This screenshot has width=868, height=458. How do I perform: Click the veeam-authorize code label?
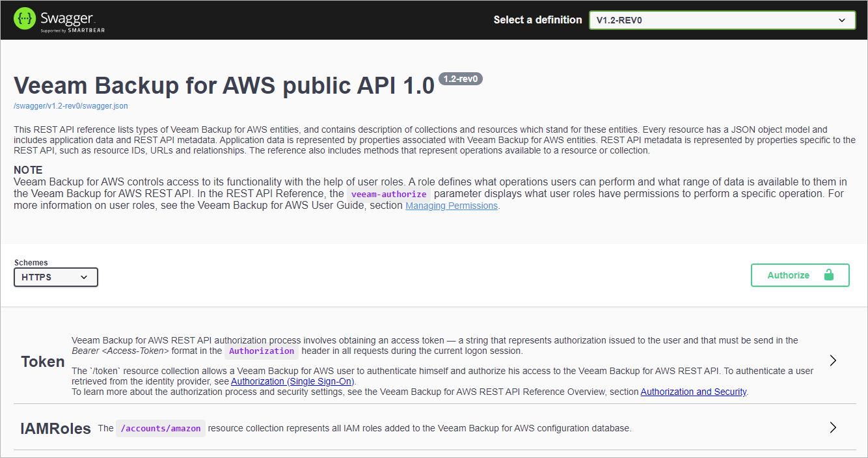point(388,194)
